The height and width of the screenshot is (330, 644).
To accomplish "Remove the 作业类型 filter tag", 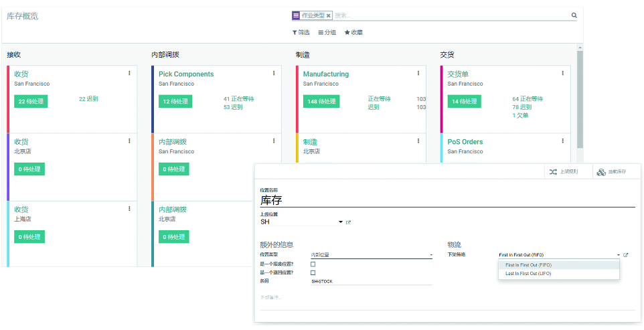I will point(329,15).
